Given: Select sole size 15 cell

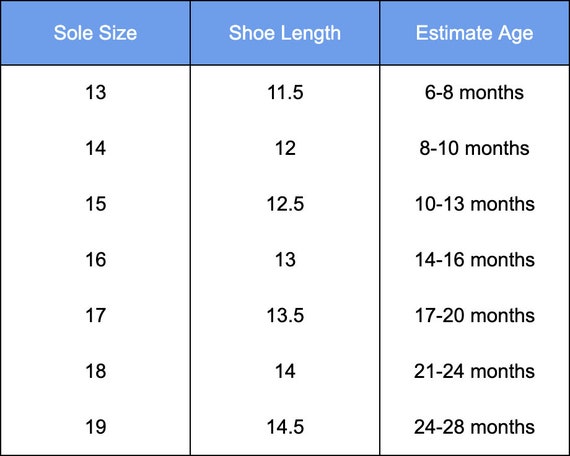Looking at the screenshot, I should [96, 204].
